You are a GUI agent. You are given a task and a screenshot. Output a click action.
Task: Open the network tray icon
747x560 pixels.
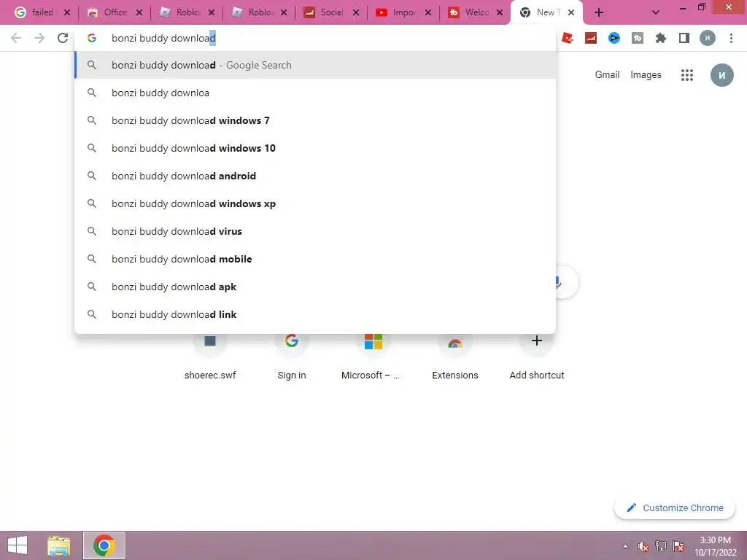[x=661, y=546]
